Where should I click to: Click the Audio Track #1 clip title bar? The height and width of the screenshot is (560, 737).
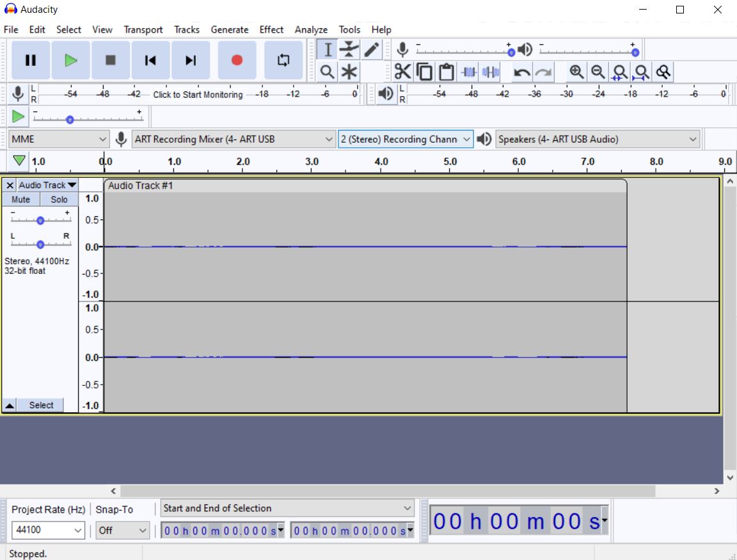tap(365, 186)
